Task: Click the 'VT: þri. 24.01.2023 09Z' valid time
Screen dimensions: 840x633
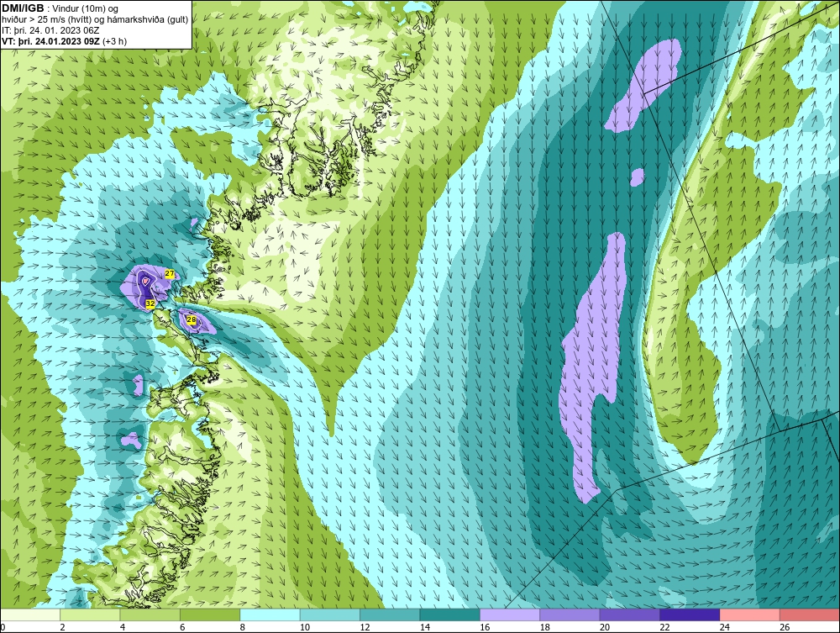Action: [51, 41]
